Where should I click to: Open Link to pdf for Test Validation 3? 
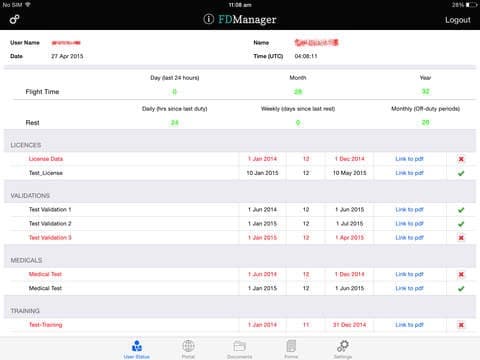409,238
